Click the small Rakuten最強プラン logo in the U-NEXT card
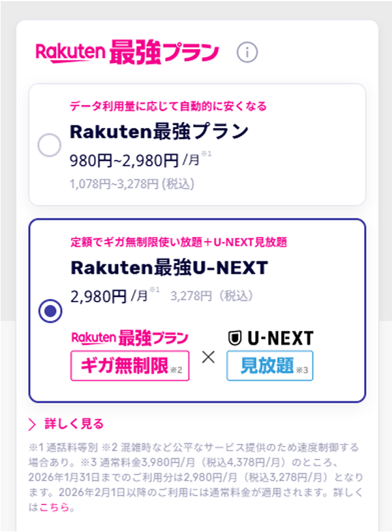 point(130,337)
